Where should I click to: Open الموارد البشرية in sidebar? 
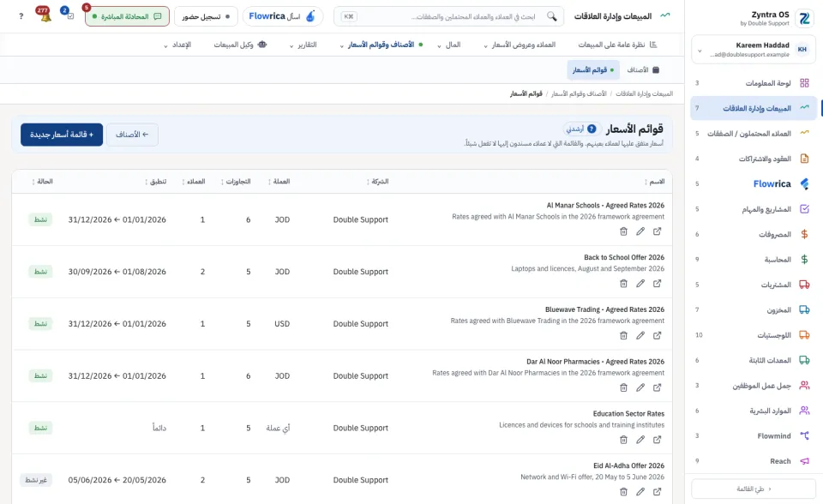(x=753, y=411)
